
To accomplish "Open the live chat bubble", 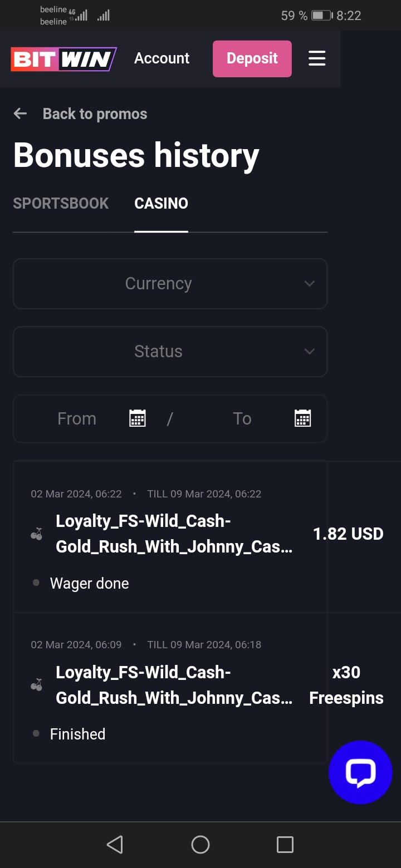I will click(360, 772).
